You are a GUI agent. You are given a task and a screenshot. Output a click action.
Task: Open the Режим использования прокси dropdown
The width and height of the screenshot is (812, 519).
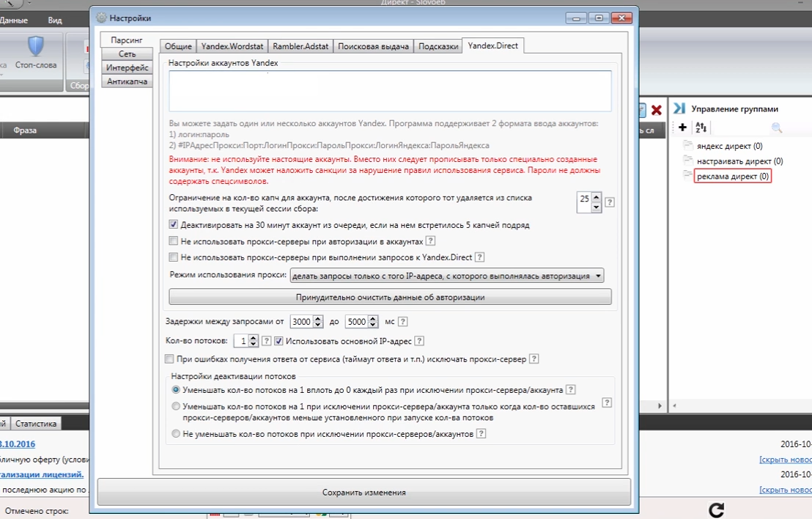(x=447, y=276)
